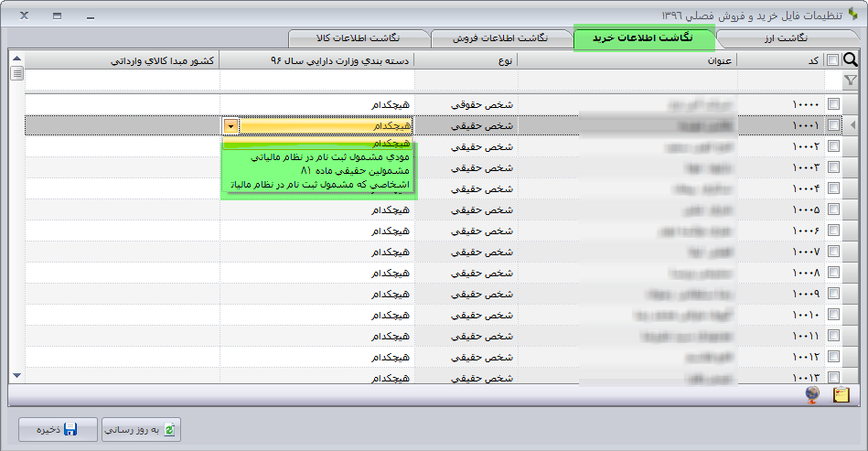The height and width of the screenshot is (451, 868).
Task: Collapse the category dropdown arrow in row ۱۰۰۰۱
Action: [x=230, y=125]
